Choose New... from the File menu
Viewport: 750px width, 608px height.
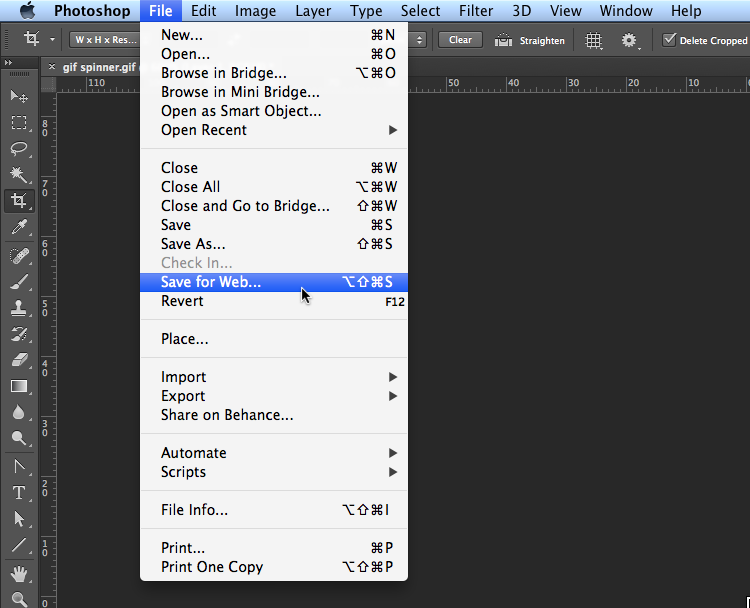(x=274, y=35)
